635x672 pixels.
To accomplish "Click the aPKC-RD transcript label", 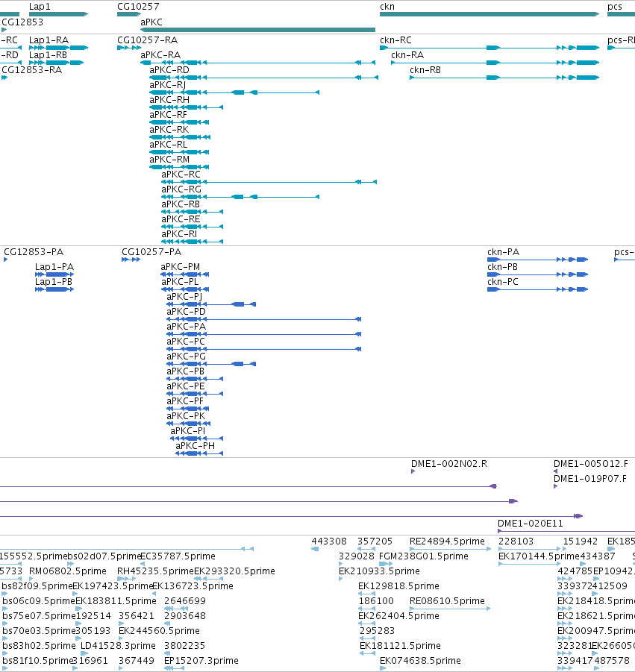I will pos(169,70).
